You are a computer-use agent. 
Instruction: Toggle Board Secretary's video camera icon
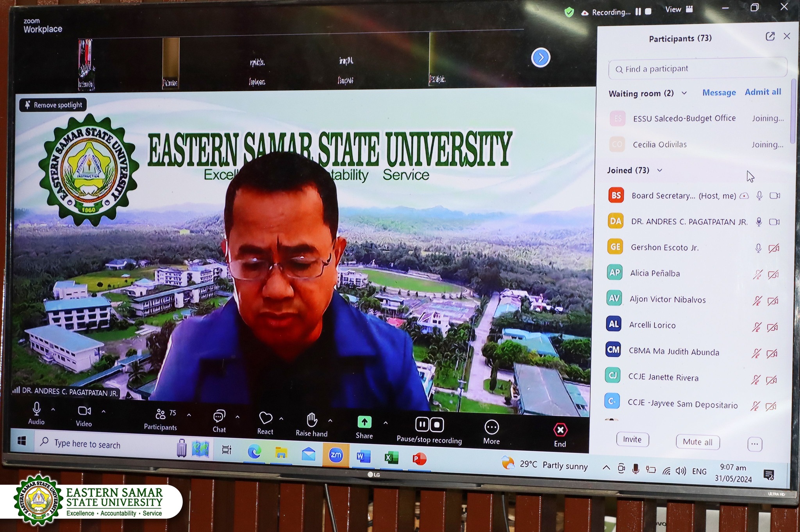click(x=775, y=196)
